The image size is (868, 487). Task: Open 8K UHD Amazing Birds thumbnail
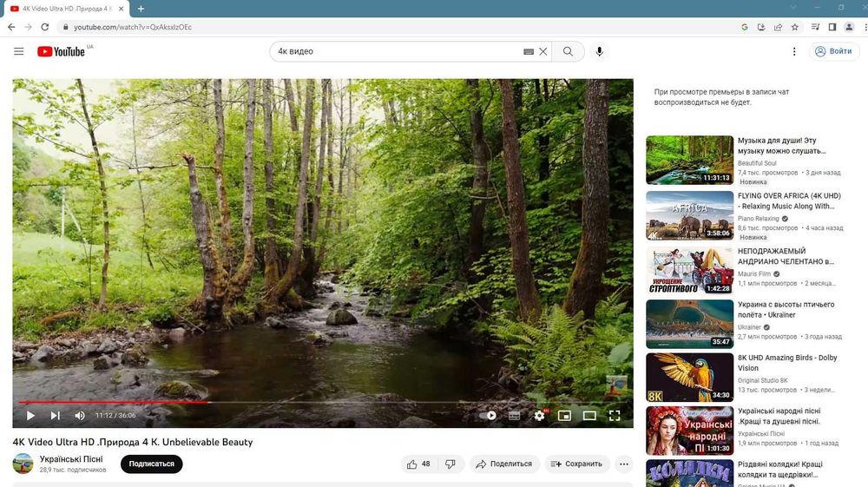pos(689,378)
